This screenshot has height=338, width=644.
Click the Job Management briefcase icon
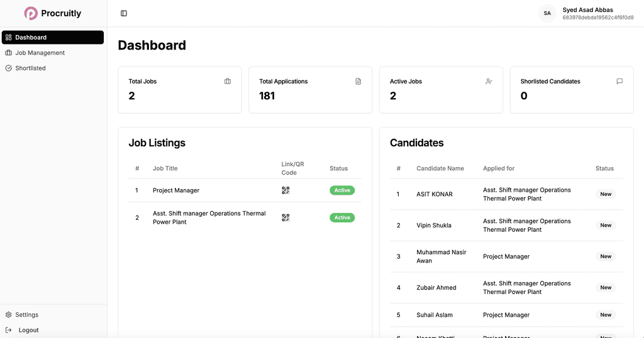tap(9, 53)
